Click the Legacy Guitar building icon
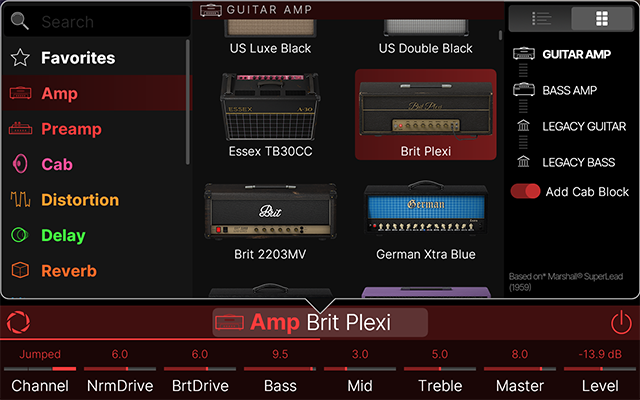640x400 pixels. (523, 126)
